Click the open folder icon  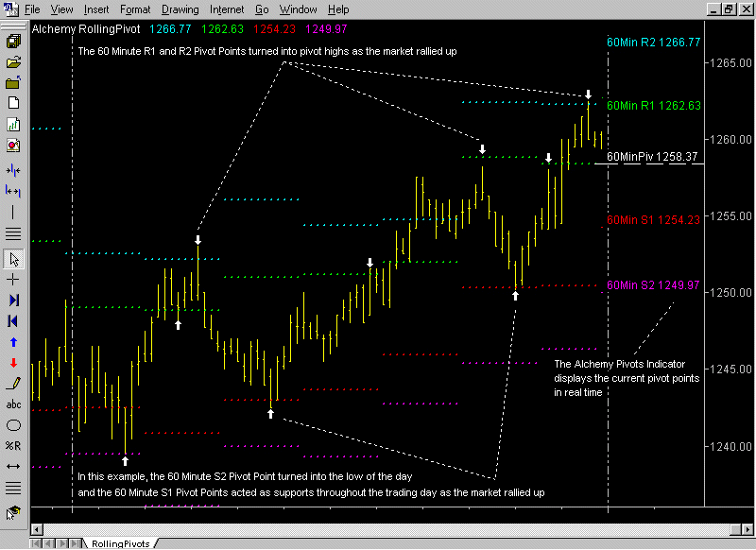click(13, 62)
